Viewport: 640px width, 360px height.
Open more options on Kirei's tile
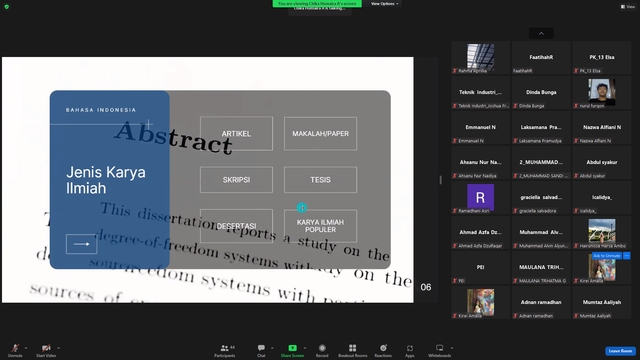627,256
